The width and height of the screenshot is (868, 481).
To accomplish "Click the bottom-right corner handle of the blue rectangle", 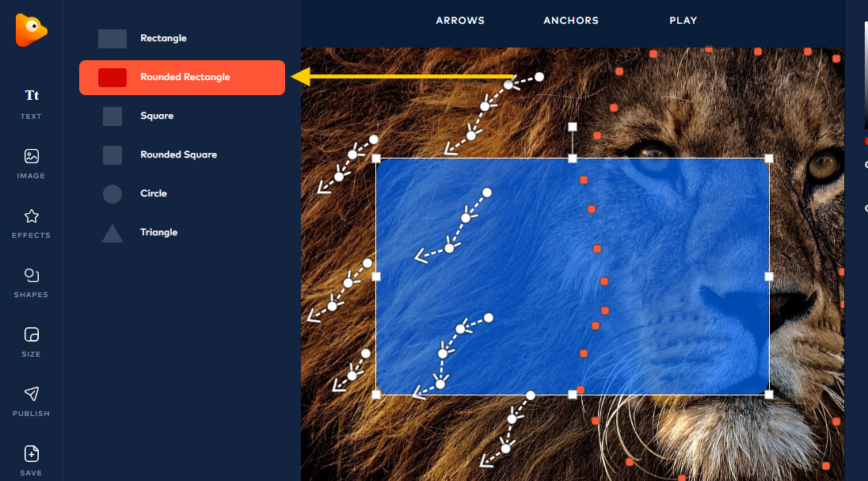I will [x=769, y=395].
